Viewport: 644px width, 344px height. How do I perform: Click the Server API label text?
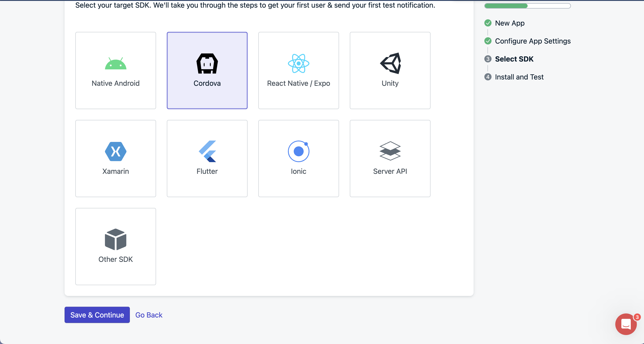click(x=390, y=171)
